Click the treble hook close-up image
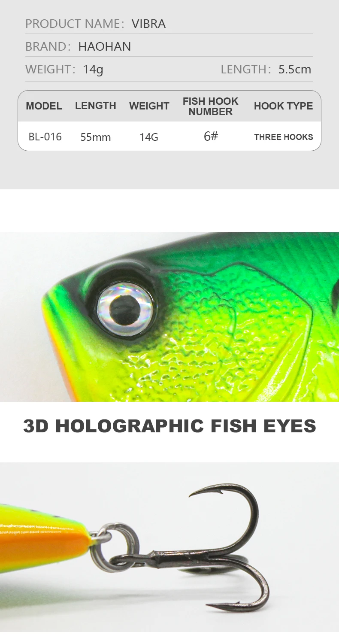Viewport: 339px width, 644px height. click(169, 553)
